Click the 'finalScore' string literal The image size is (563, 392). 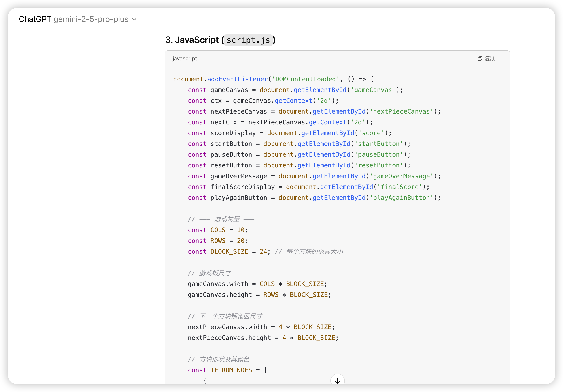tap(400, 187)
